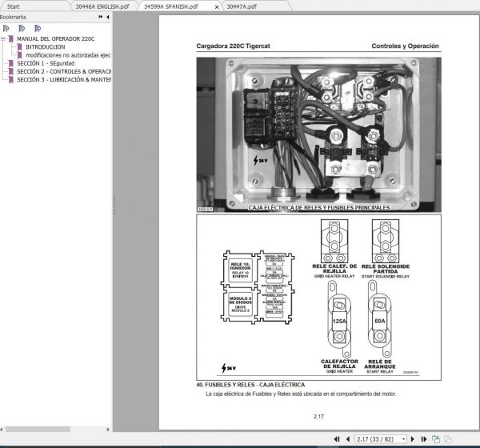Click the RELE CALEF. DE REJILLA label

[334, 269]
